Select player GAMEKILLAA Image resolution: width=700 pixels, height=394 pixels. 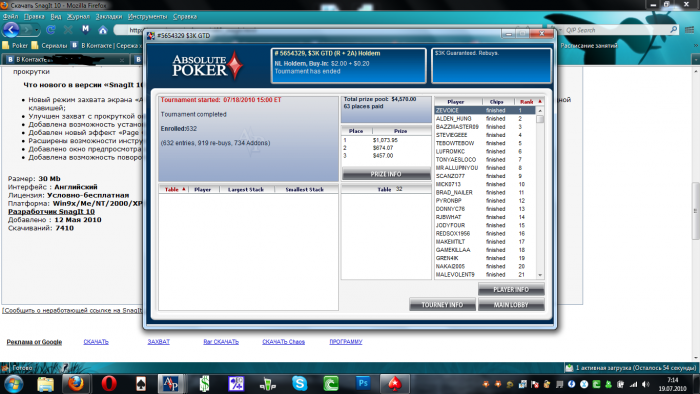(485, 250)
